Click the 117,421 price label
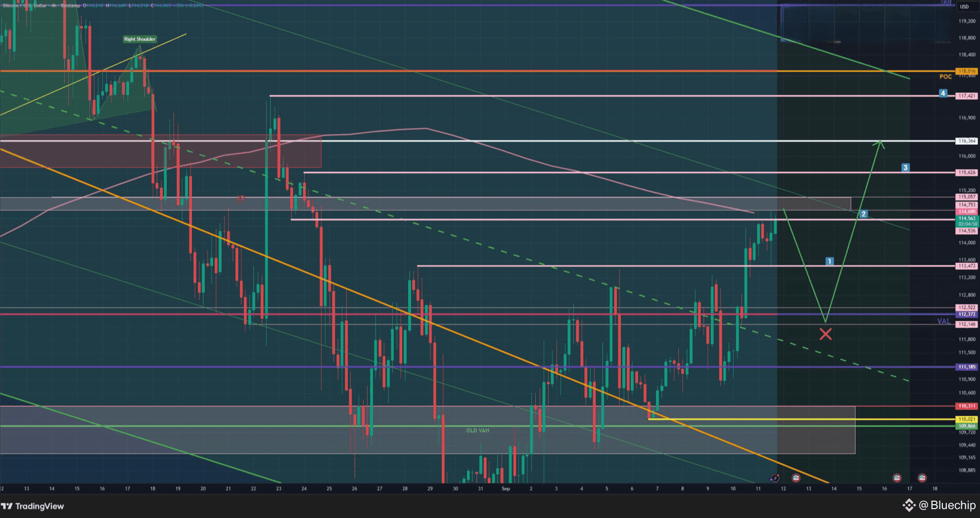The image size is (980, 518). [x=967, y=96]
